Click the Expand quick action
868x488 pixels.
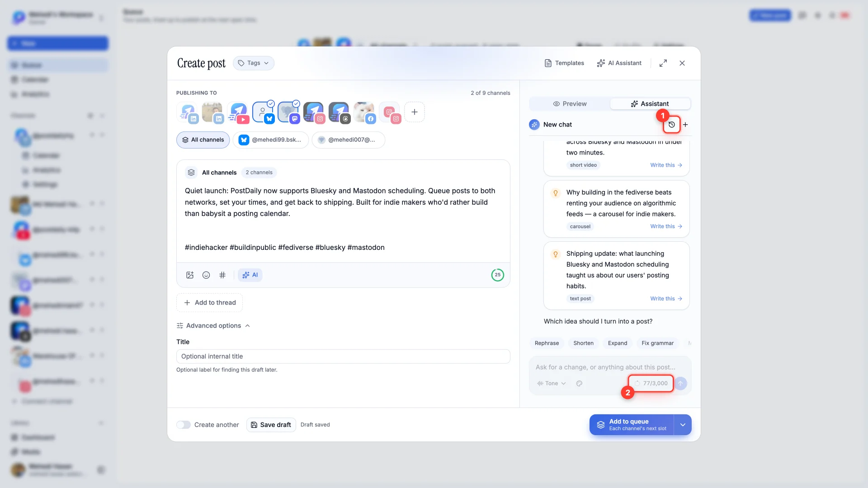point(618,343)
